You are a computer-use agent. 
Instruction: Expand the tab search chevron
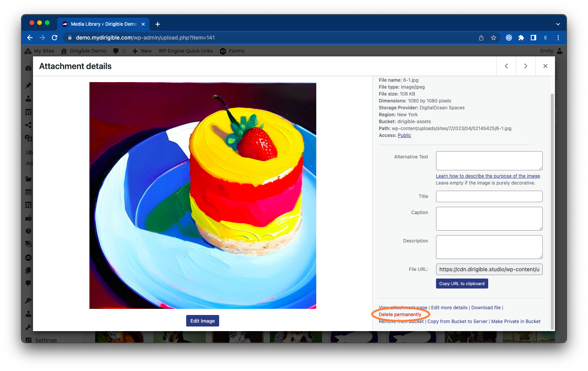558,24
